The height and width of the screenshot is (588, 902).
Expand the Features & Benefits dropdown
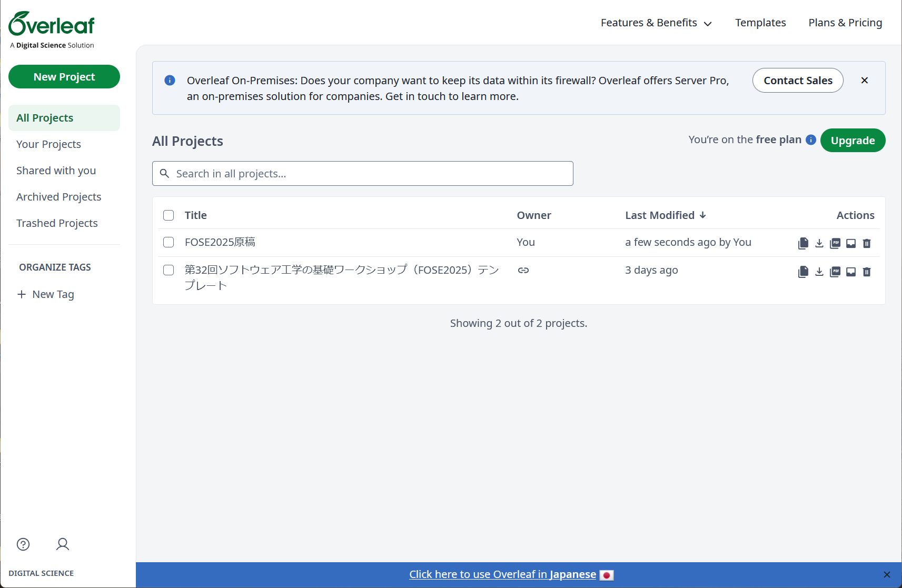click(x=656, y=23)
